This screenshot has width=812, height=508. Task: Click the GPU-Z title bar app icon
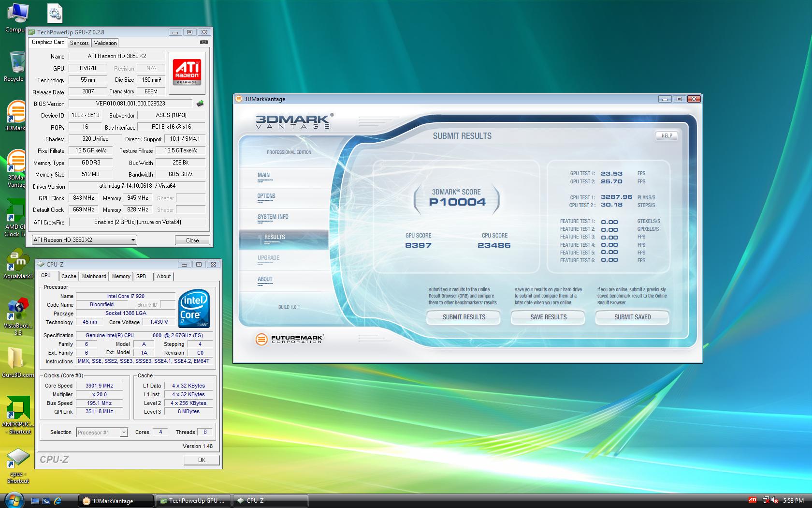click(32, 32)
